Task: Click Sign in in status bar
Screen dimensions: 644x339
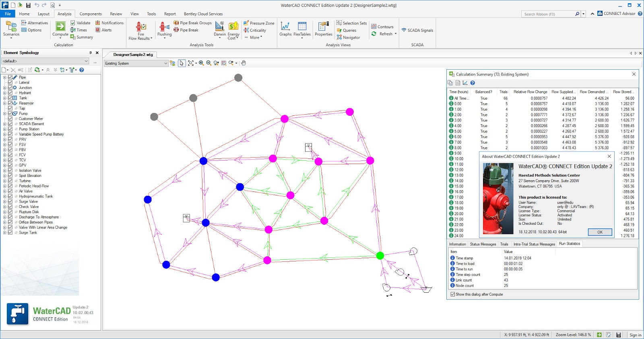Action: (636, 335)
